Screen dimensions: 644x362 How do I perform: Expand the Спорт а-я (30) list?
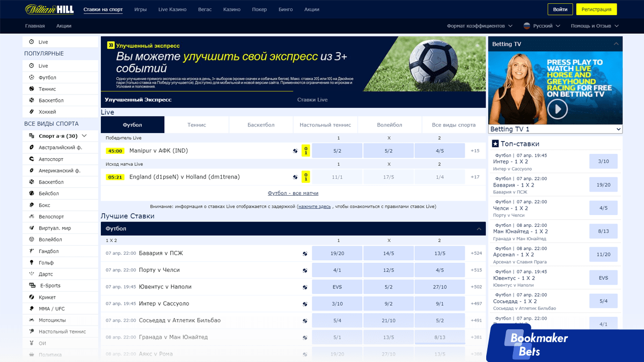click(x=61, y=136)
